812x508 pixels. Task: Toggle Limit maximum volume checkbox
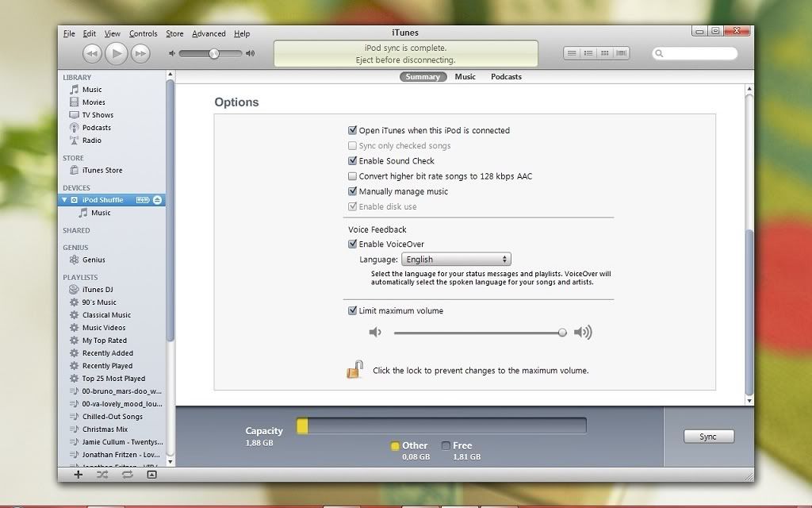(353, 310)
